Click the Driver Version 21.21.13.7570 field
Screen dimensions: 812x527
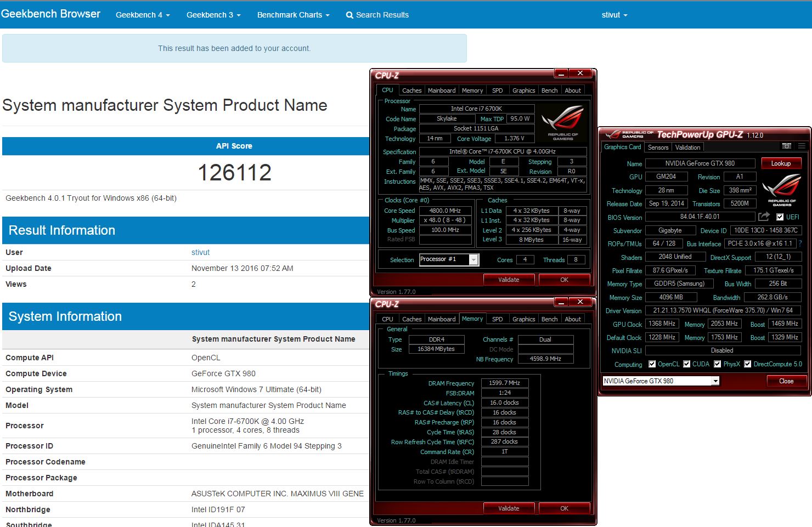(723, 310)
